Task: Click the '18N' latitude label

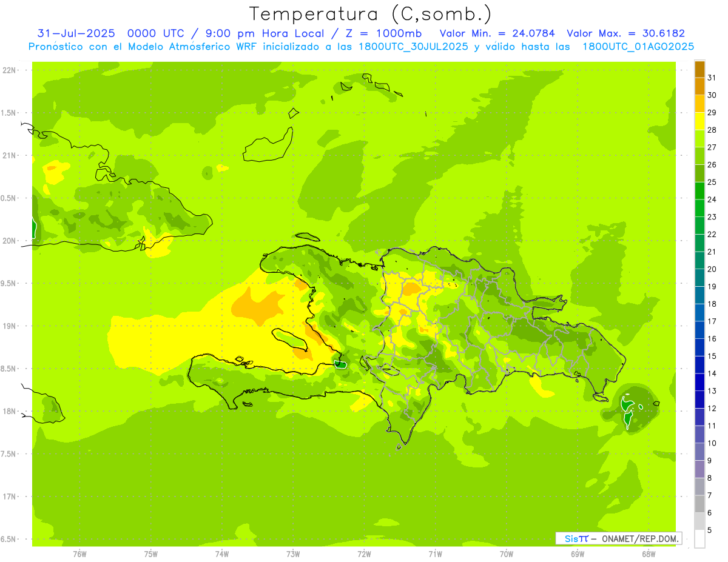Action: (x=10, y=411)
